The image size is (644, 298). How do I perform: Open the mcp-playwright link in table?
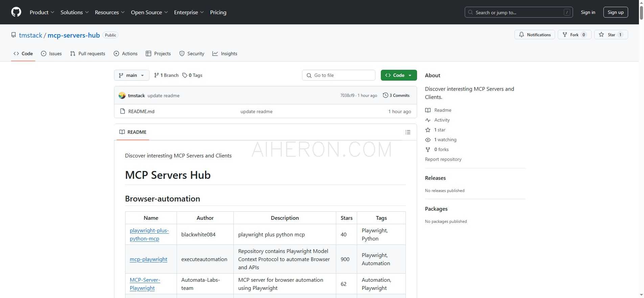tap(148, 259)
